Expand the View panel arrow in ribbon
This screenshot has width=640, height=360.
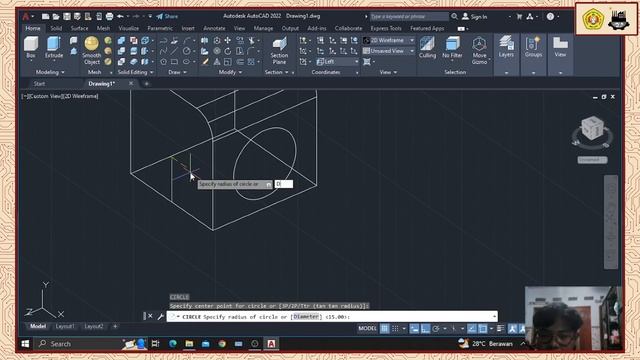point(395,72)
